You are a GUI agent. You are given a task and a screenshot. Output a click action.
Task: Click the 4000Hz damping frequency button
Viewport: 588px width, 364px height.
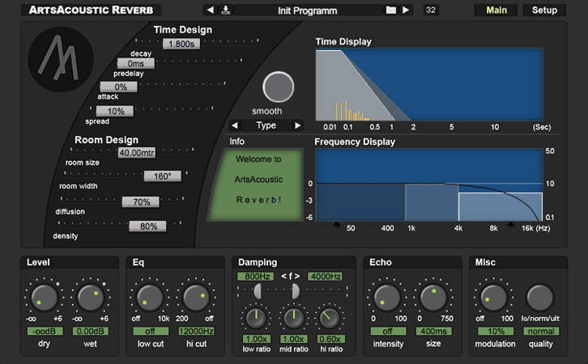[324, 276]
